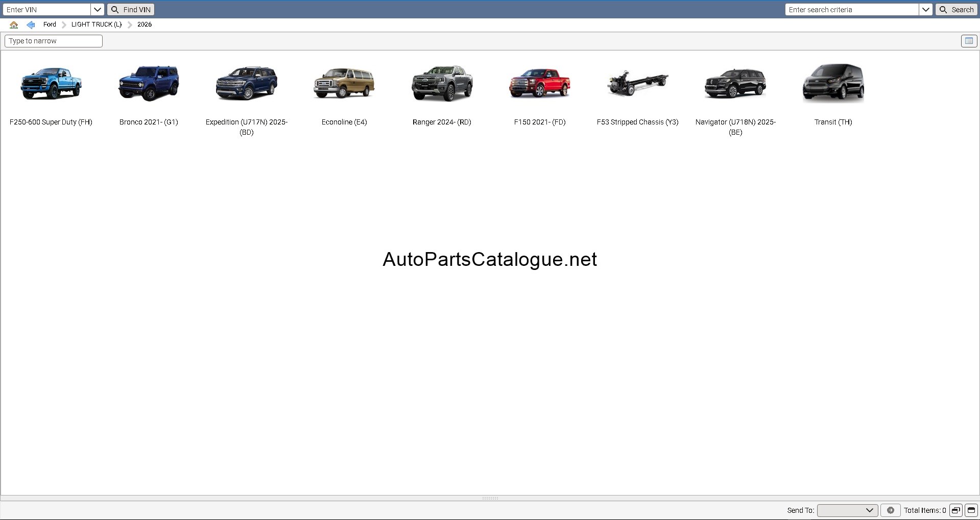Click the F53 Stripped Chassis (Y3) label
This screenshot has width=980, height=520.
coord(638,122)
